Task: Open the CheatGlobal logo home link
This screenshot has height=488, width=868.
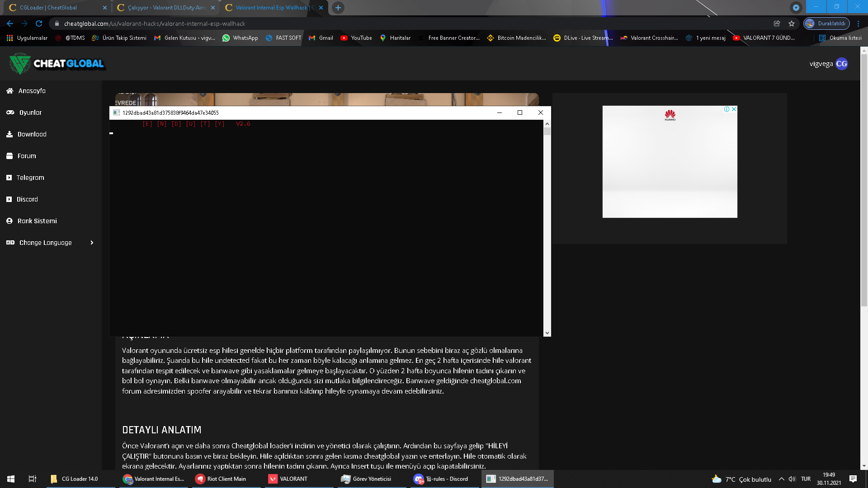Action: click(57, 64)
